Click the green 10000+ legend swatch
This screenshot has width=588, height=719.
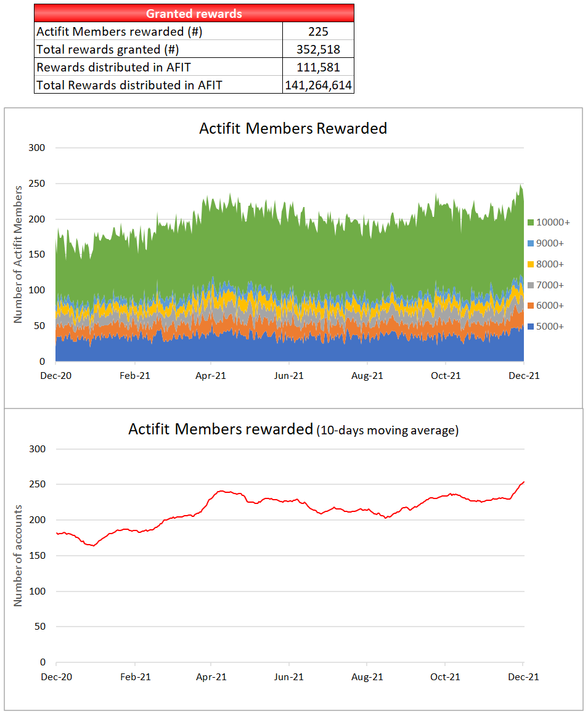(x=531, y=222)
